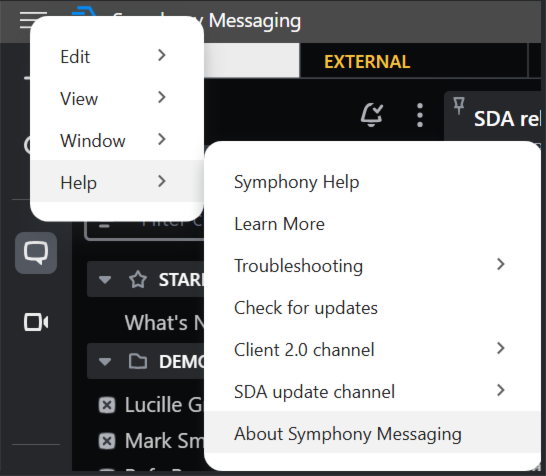The image size is (546, 476).
Task: Open the Window menu
Action: pyautogui.click(x=117, y=140)
